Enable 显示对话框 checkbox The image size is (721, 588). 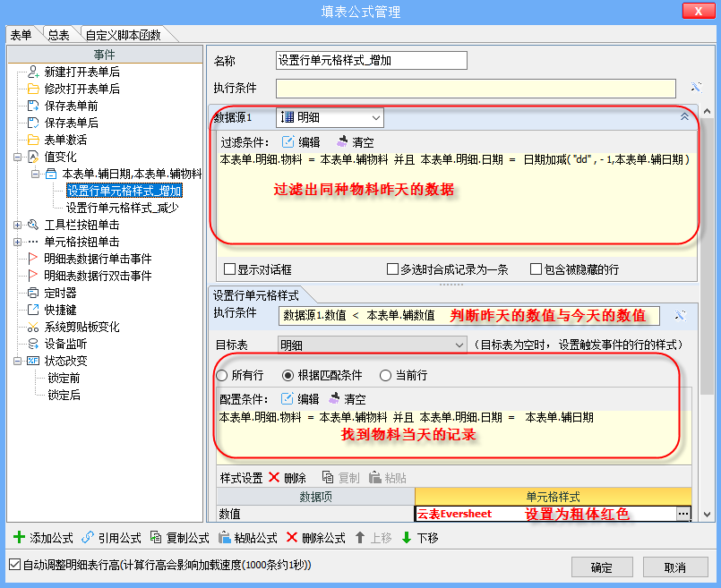[x=229, y=268]
